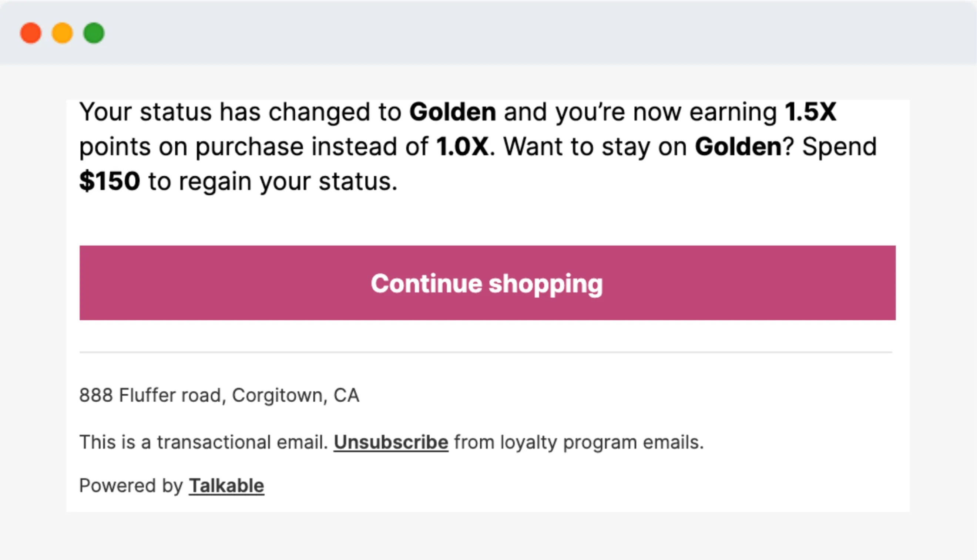Follow the Talkable link
This screenshot has width=977, height=560.
coord(226,485)
